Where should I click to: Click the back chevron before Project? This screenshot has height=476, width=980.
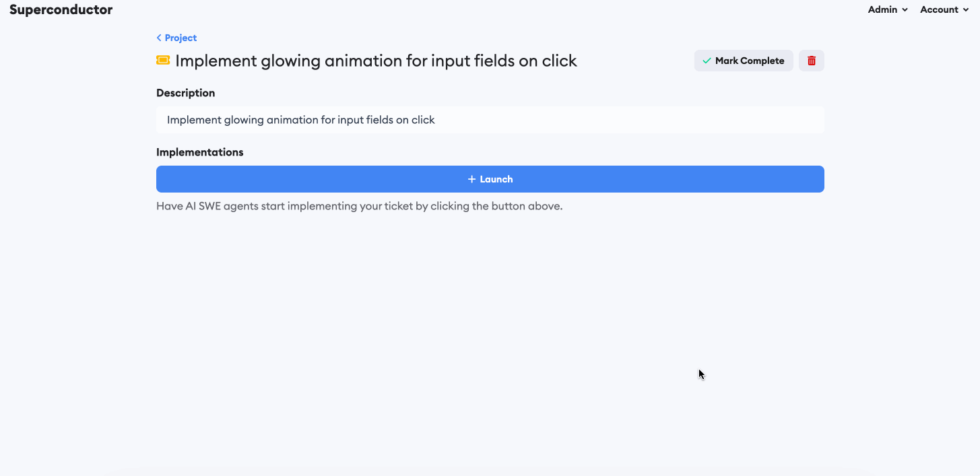(x=159, y=38)
